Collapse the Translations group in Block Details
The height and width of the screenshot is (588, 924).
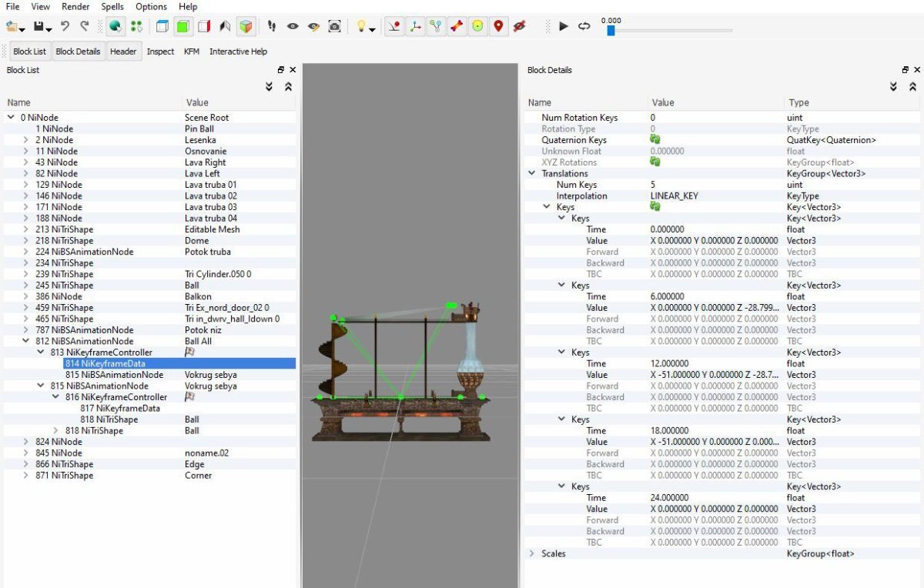532,174
